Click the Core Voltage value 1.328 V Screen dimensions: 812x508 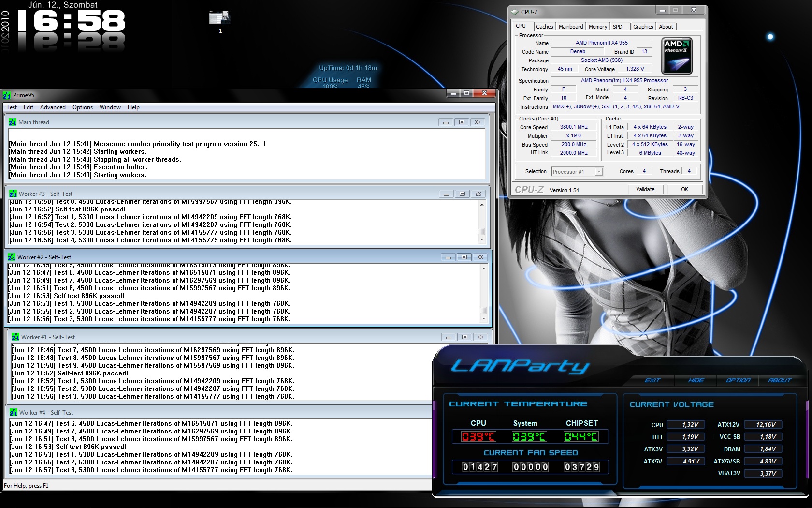[635, 69]
